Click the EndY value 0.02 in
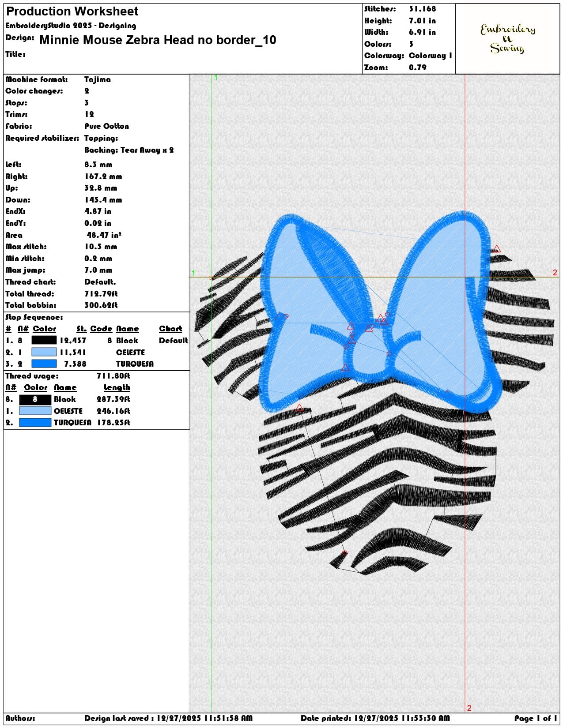This screenshot has width=563, height=728. (x=98, y=223)
